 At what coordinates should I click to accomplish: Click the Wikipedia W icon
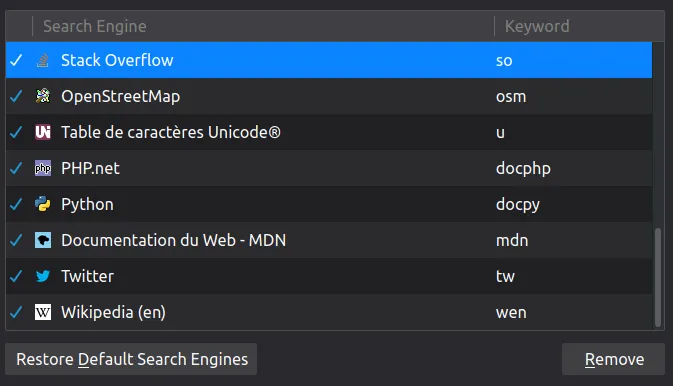pos(42,312)
